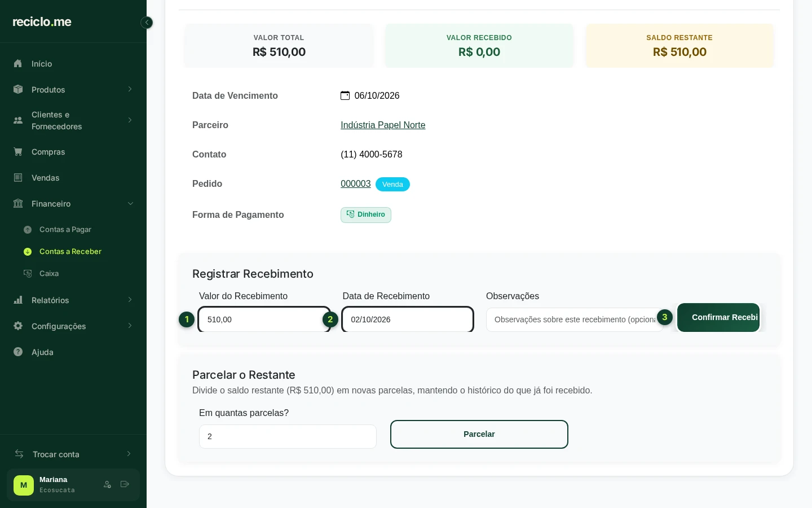Focus the Valor do Recebimento field
The height and width of the screenshot is (508, 812).
[x=264, y=319]
